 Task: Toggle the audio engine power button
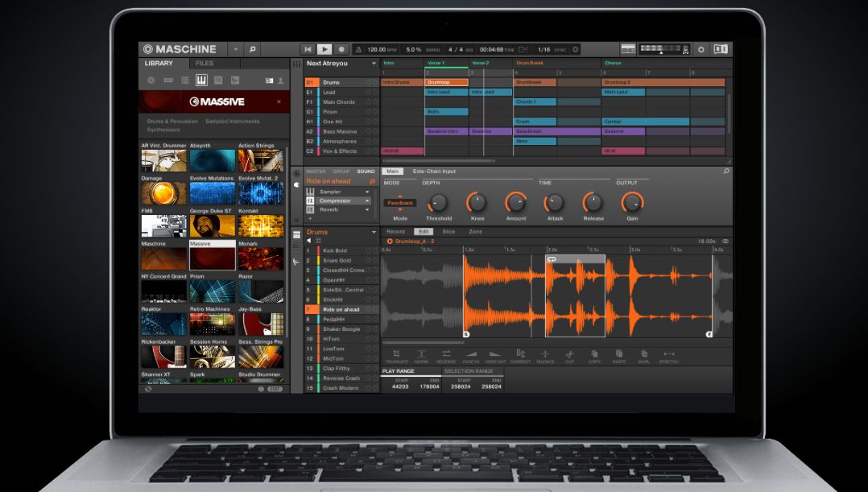(701, 49)
